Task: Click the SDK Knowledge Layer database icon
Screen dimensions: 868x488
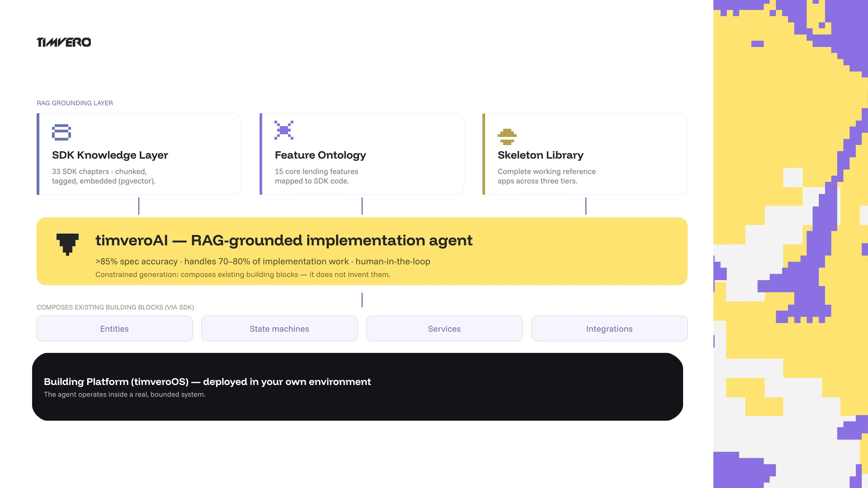Action: click(61, 132)
